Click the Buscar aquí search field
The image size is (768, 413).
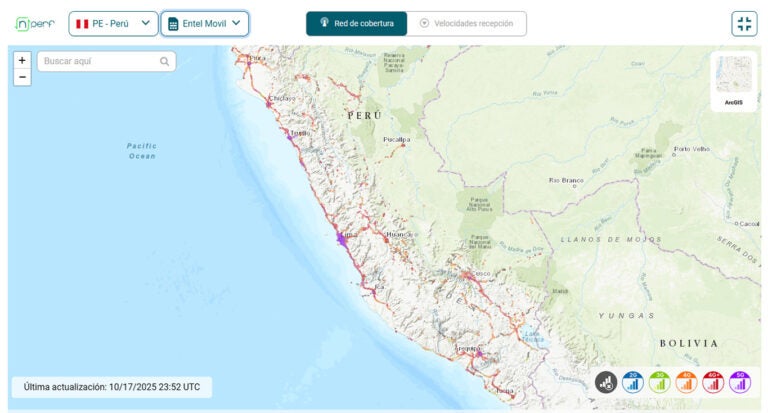coord(98,61)
